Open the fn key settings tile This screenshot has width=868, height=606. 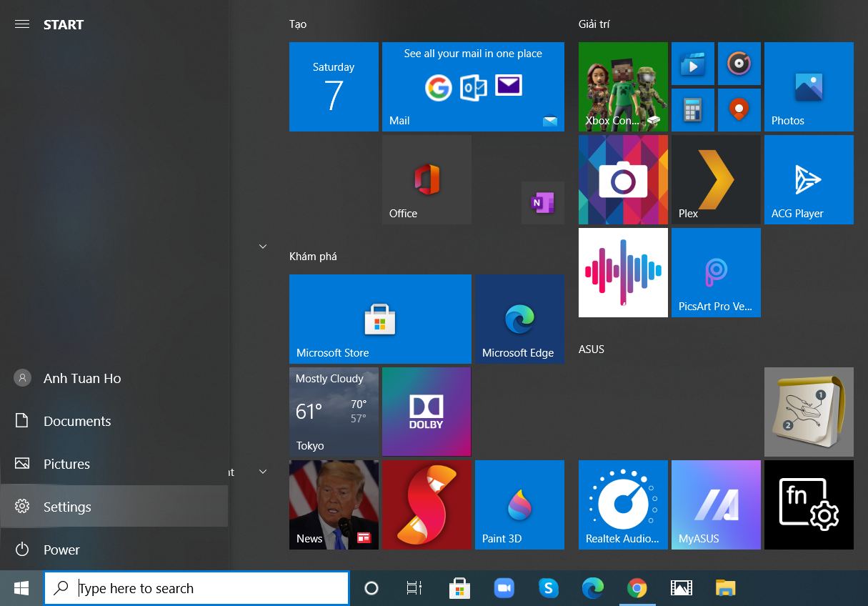pos(809,505)
